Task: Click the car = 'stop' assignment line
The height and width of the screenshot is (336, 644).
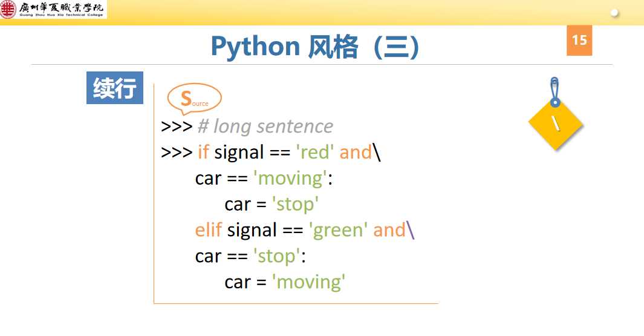Action: pos(272,204)
